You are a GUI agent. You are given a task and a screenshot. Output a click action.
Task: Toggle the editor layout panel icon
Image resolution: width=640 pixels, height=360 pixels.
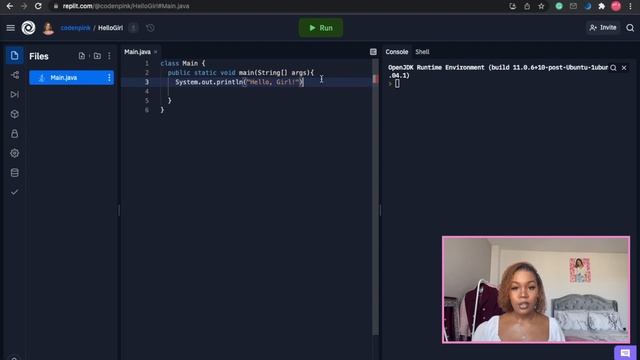point(373,52)
